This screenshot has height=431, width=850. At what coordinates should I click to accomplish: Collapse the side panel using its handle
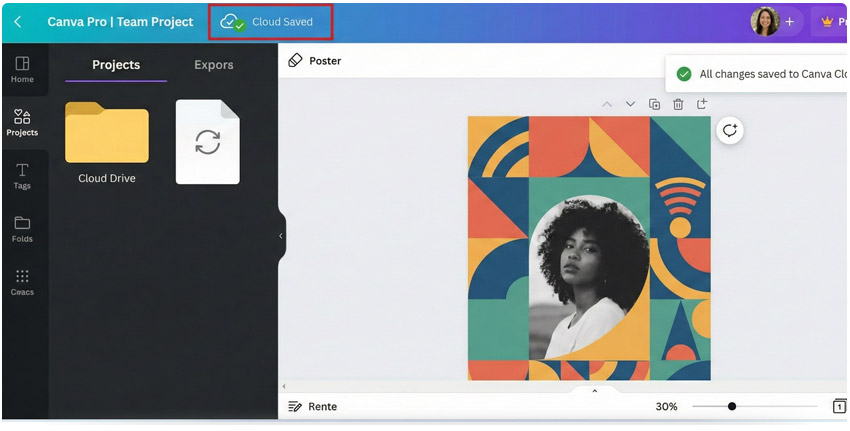pyautogui.click(x=281, y=236)
